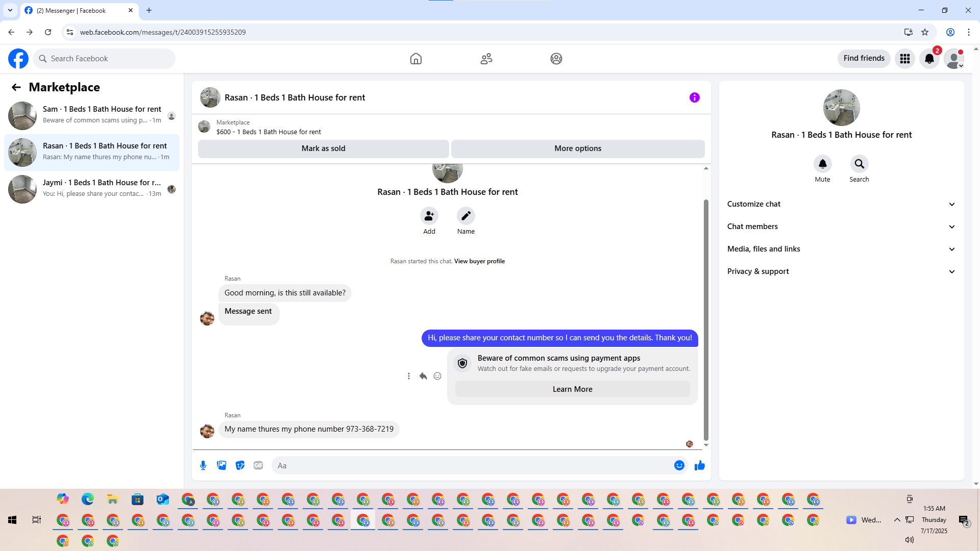Click the 'Good morning, is this still available?' message
This screenshot has height=551, width=980.
pyautogui.click(x=285, y=293)
